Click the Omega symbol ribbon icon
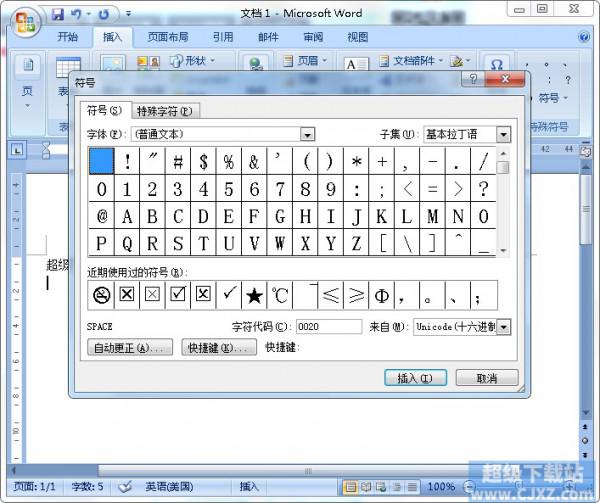The image size is (600, 503). 496,65
